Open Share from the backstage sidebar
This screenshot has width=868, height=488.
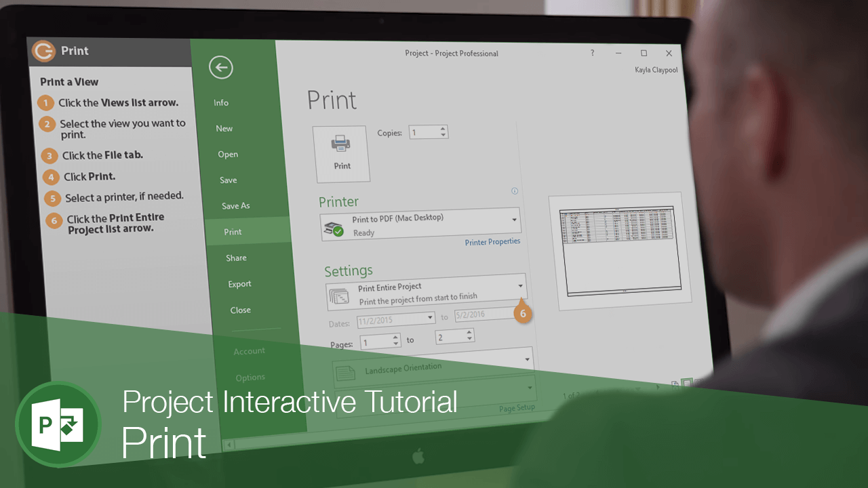click(236, 258)
